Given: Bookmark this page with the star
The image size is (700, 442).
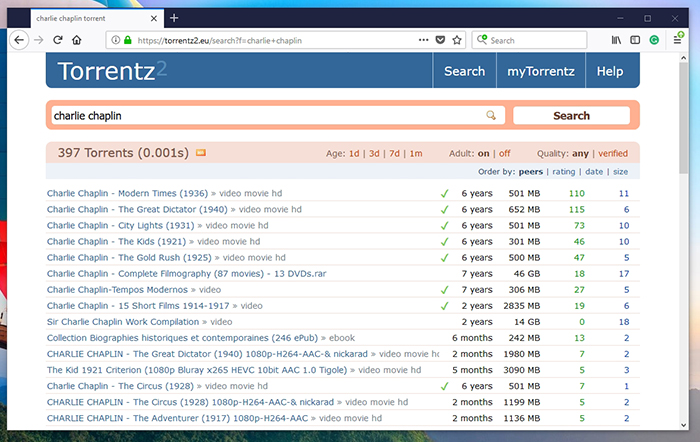Looking at the screenshot, I should [x=457, y=40].
